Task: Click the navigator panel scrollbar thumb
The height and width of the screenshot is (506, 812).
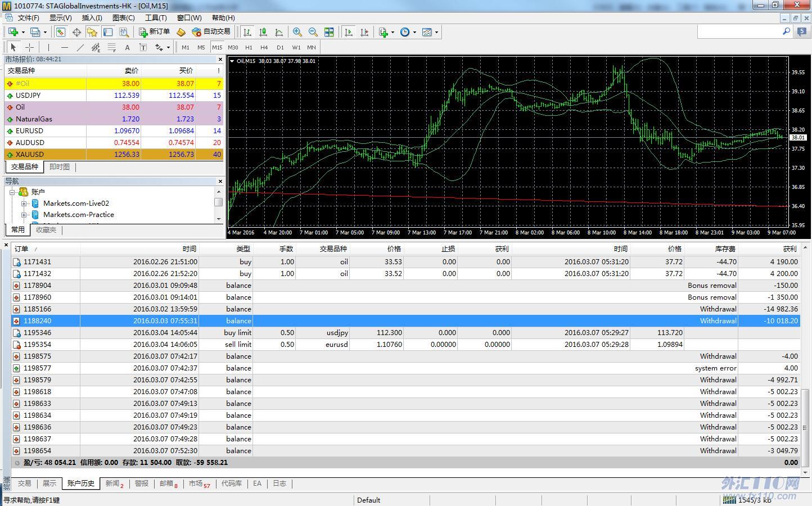Action: pos(219,202)
